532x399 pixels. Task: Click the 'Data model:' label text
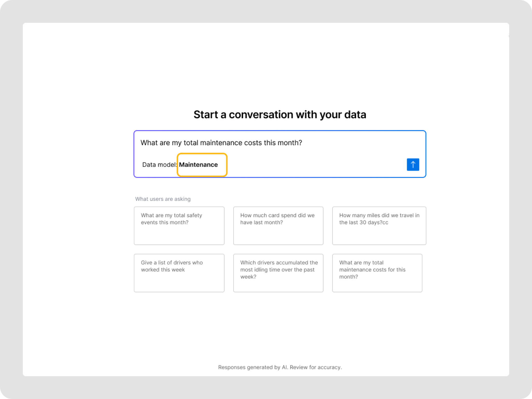coord(159,165)
